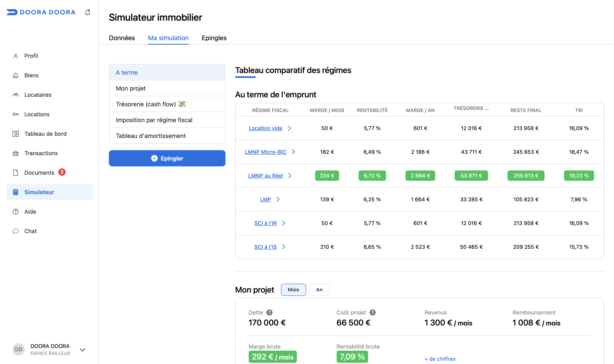Go to Tableau de bord in the sidebar
The width and height of the screenshot is (614, 364).
[49, 134]
